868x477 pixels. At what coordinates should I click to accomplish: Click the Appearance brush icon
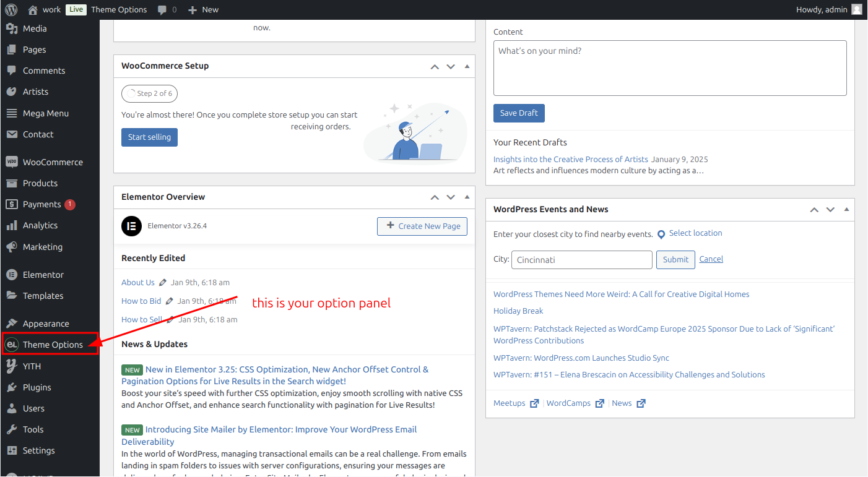click(11, 324)
